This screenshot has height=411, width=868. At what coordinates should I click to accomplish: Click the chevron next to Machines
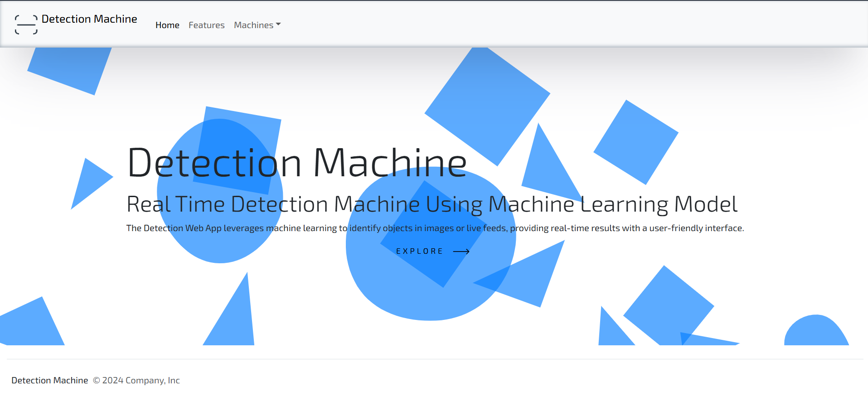(x=278, y=25)
